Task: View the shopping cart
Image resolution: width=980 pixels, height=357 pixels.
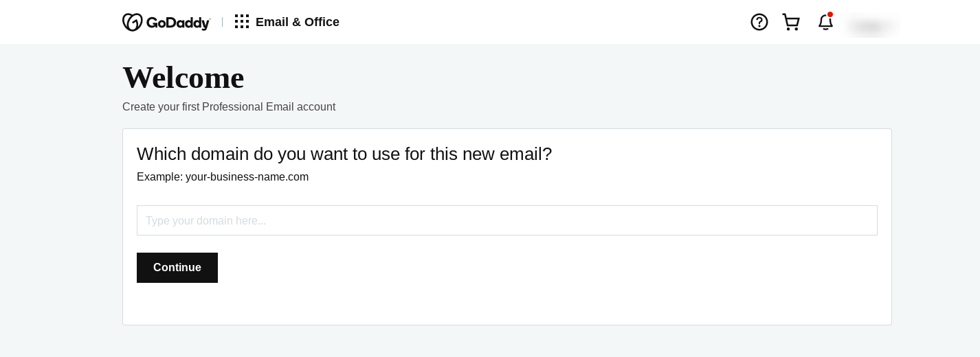Action: [791, 22]
